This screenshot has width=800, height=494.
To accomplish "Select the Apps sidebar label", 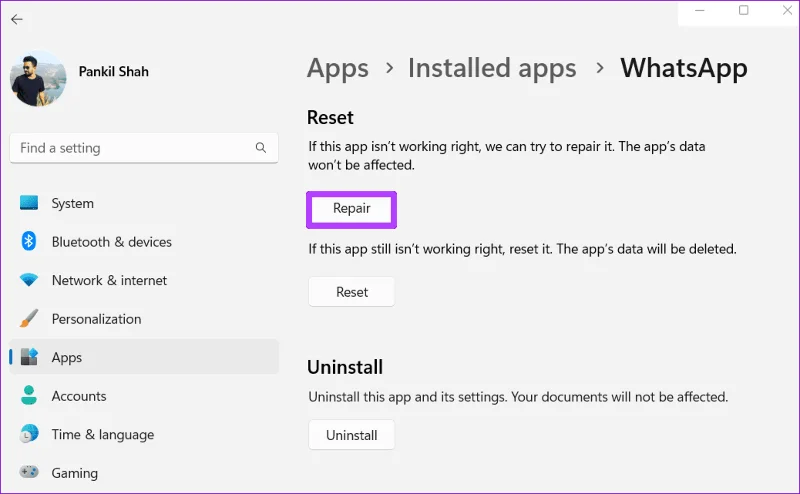I will tap(66, 358).
